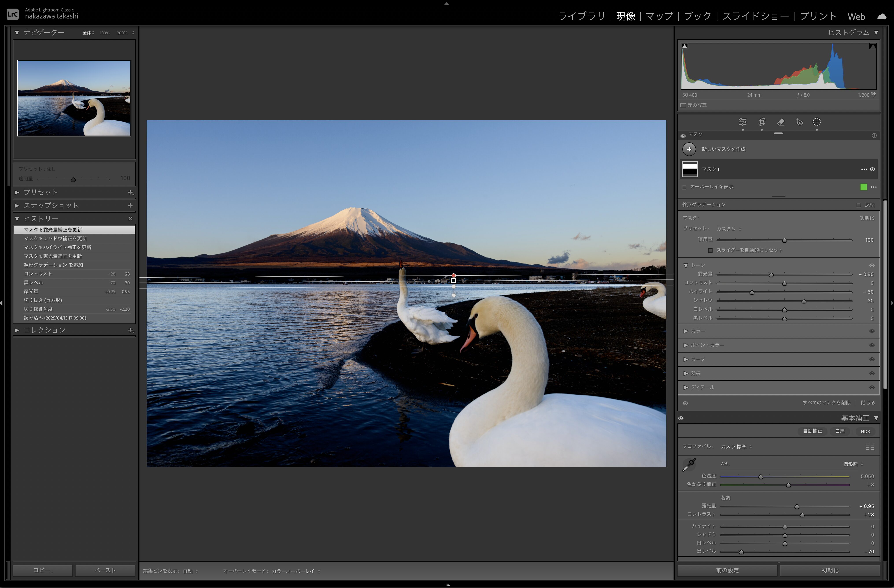Toggle マスク1 visibility eye icon
The image size is (894, 588).
873,169
